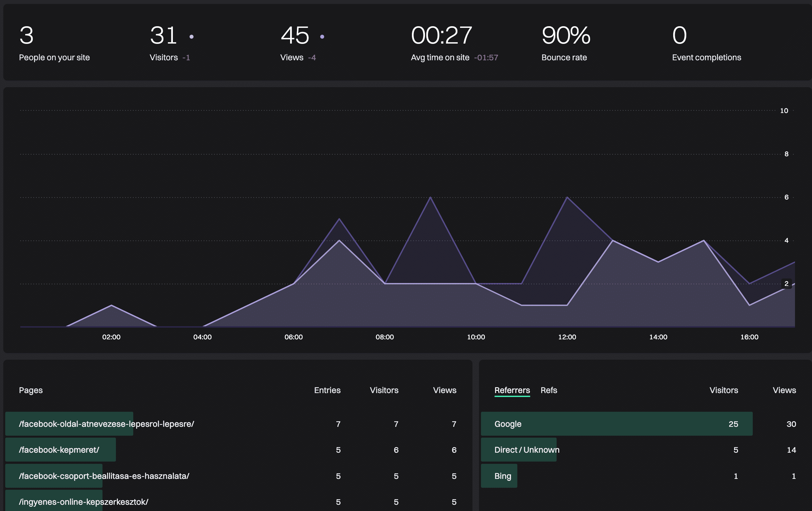The image size is (812, 511).
Task: Click the Views header in Pages table
Action: coord(444,390)
